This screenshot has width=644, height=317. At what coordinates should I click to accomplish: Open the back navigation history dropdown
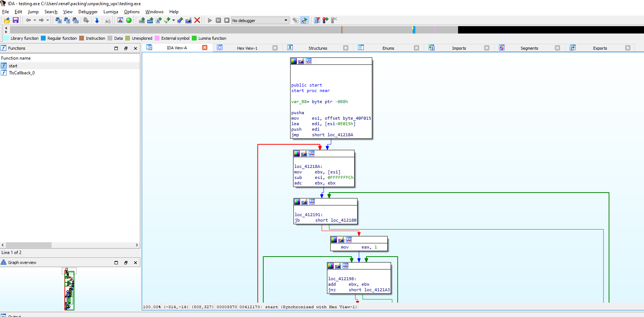tap(35, 20)
